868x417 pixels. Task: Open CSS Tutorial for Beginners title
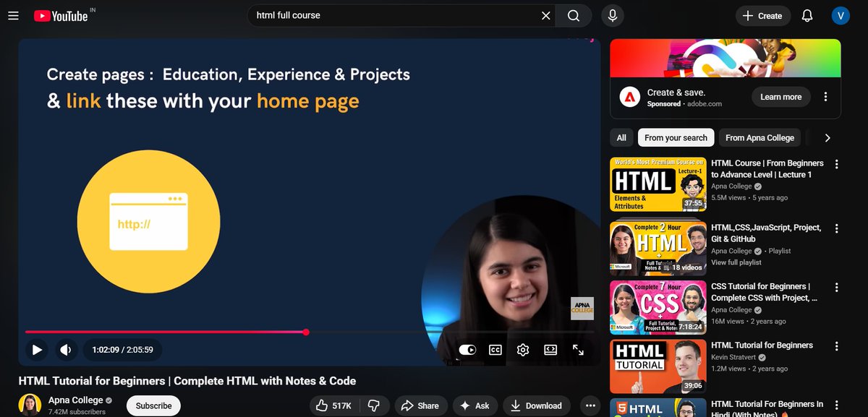765,292
